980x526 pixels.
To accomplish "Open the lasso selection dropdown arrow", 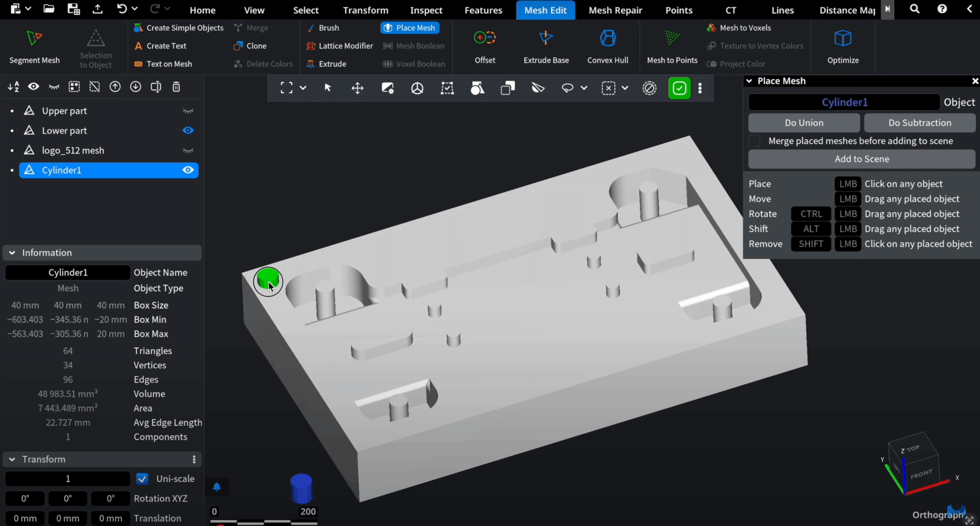I will point(584,88).
